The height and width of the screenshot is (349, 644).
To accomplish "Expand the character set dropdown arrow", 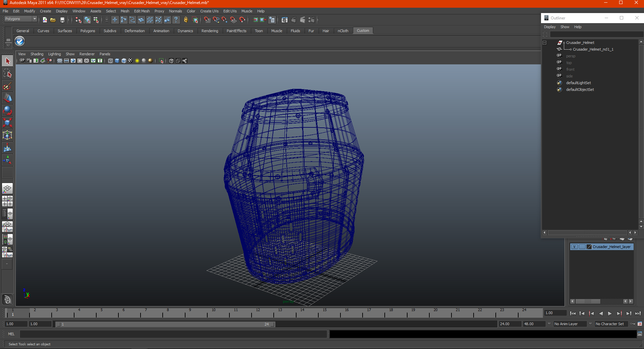I will (x=590, y=324).
